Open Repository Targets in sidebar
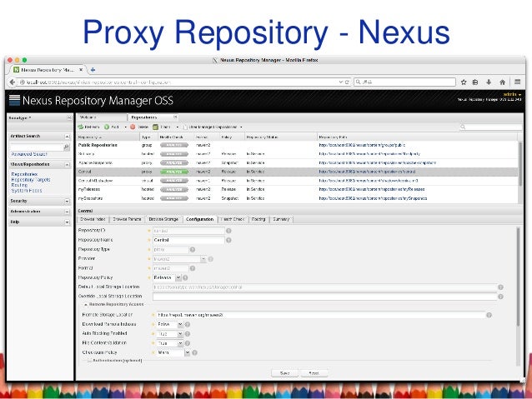The width and height of the screenshot is (532, 399). (31, 180)
